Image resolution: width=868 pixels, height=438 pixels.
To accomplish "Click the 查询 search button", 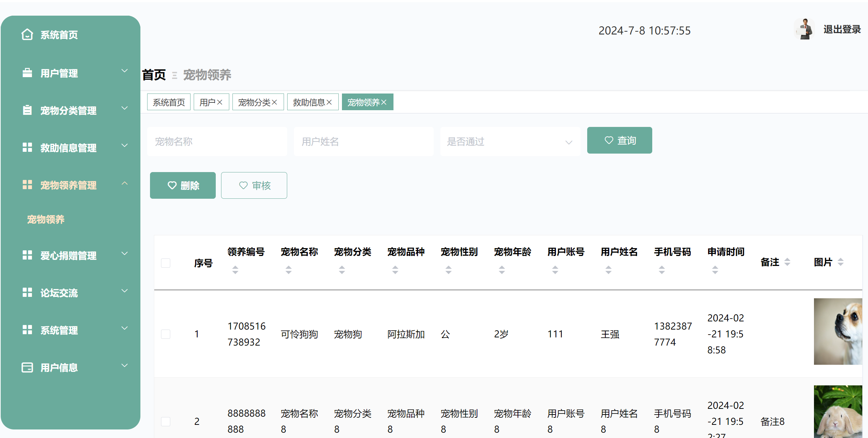I will click(x=620, y=140).
